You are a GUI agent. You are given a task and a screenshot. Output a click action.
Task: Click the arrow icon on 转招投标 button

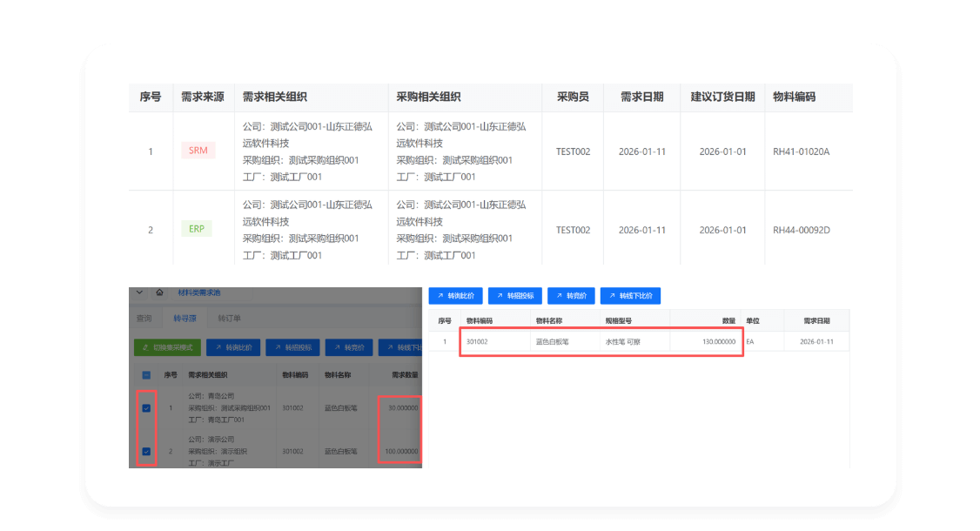277,346
